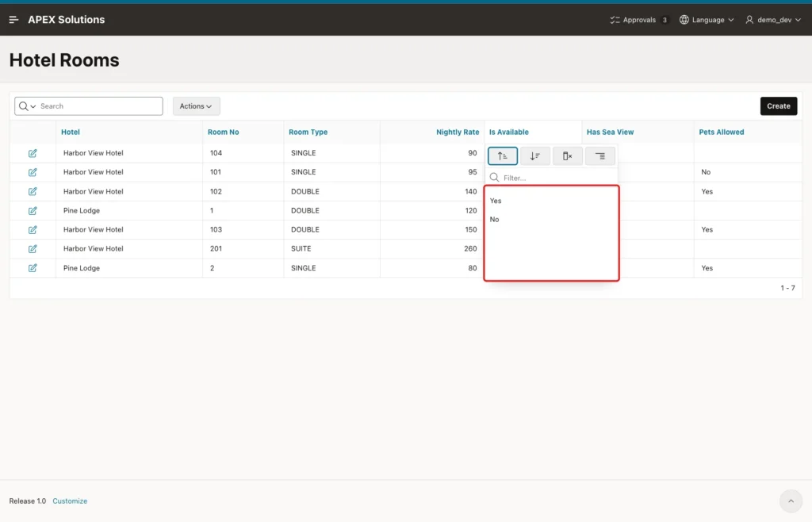Click the SUITE room type cell
Viewport: 812px width, 522px height.
301,248
